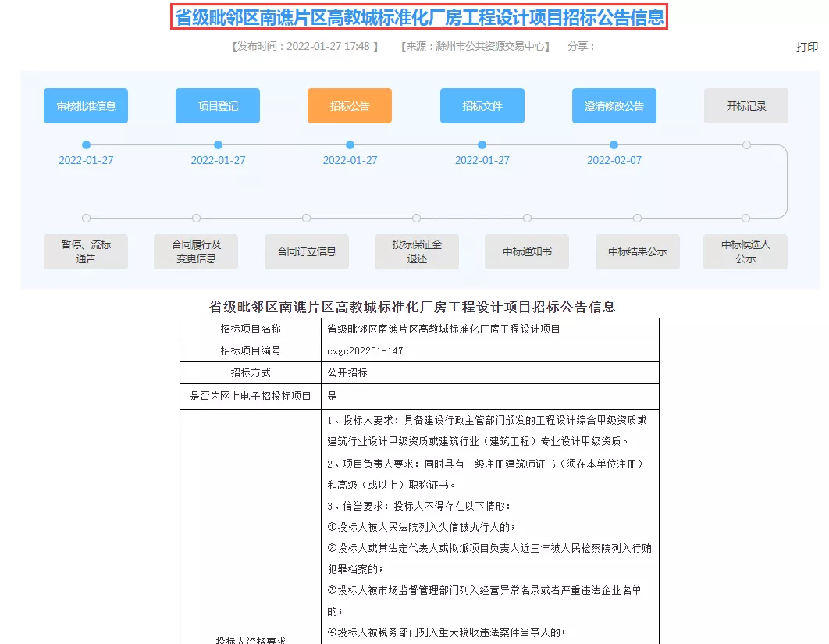Screen dimensions: 829x644
Task: Select the 项目登记 step button
Action: 218,106
